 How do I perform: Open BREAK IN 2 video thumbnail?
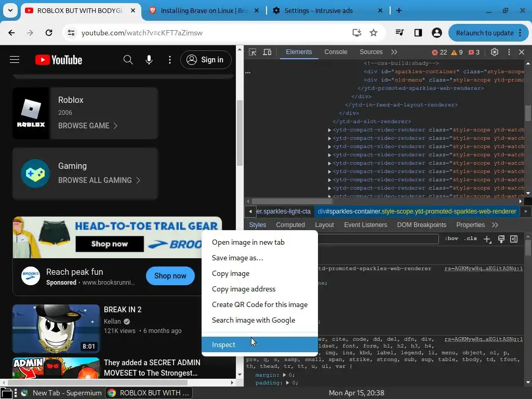(56, 329)
